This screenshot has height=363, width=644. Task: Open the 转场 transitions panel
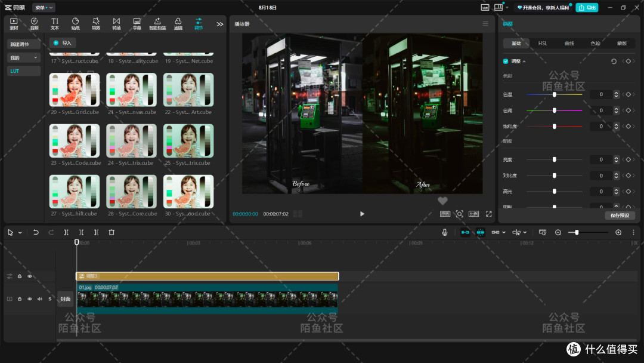click(x=117, y=24)
